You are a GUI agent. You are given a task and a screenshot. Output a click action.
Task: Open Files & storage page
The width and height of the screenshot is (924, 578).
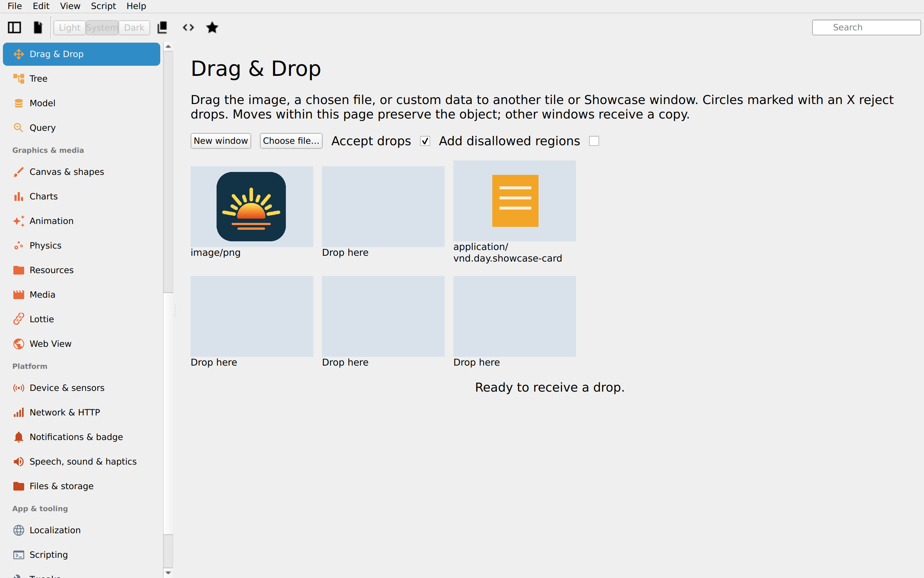(x=81, y=486)
